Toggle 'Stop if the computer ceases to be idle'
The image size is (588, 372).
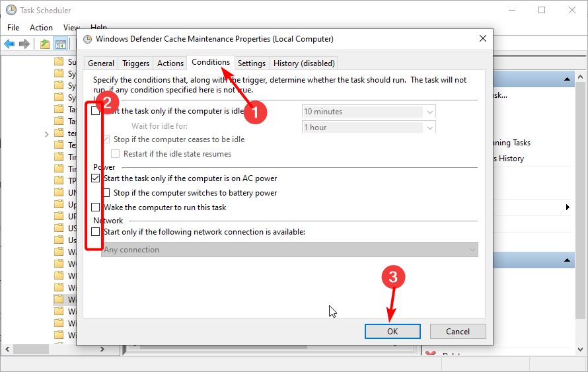coord(106,139)
